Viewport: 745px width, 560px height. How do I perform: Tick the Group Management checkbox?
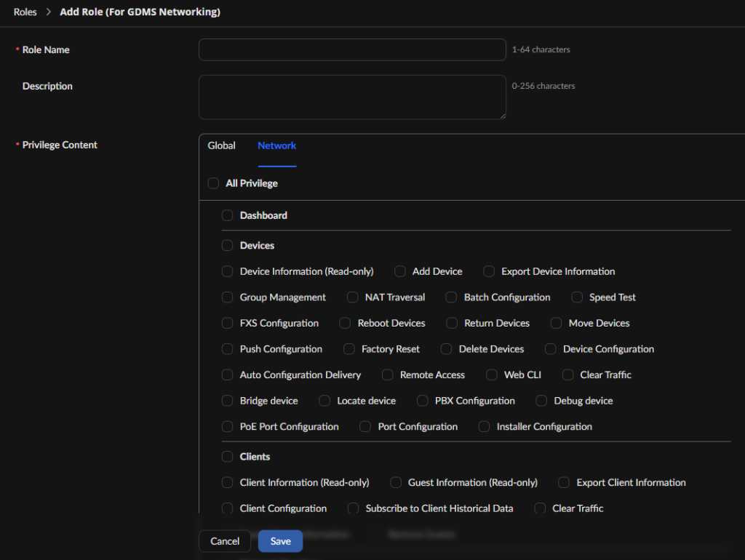pos(228,297)
